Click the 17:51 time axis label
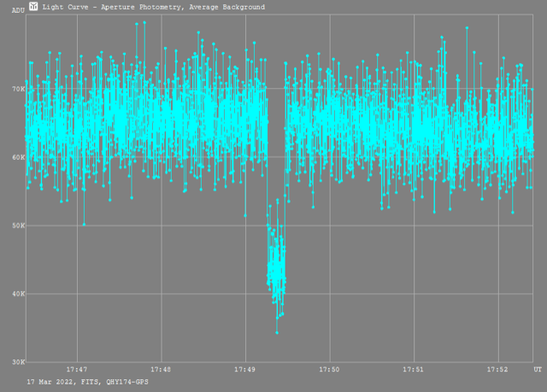547x392 pixels. pyautogui.click(x=414, y=369)
